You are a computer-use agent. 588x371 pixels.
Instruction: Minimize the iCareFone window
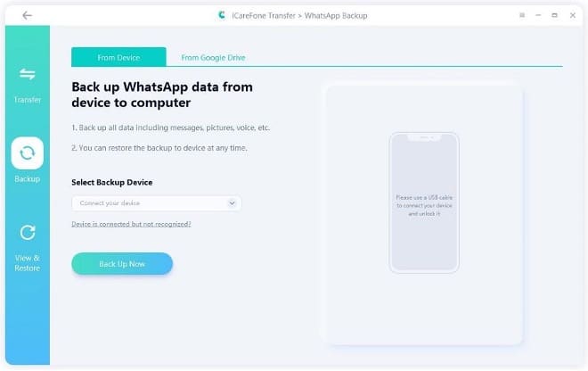538,15
